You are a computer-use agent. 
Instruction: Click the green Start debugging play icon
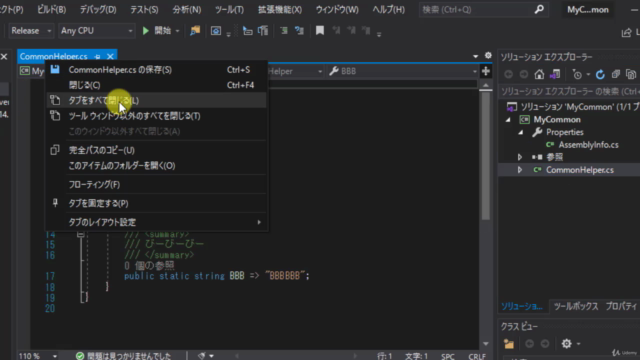(x=145, y=31)
